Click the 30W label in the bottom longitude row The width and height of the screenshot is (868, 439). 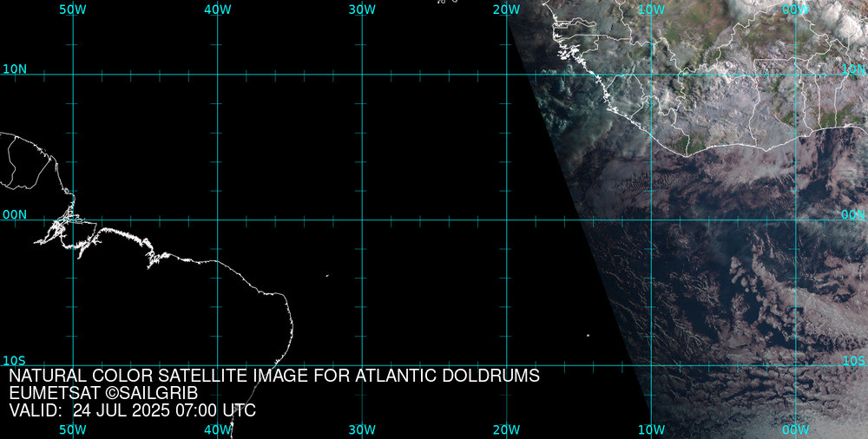[363, 429]
